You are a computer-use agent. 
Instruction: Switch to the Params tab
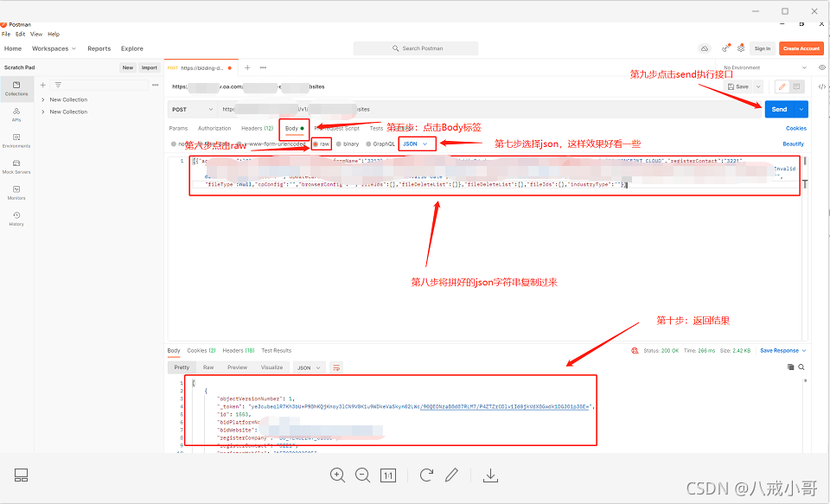tap(178, 128)
